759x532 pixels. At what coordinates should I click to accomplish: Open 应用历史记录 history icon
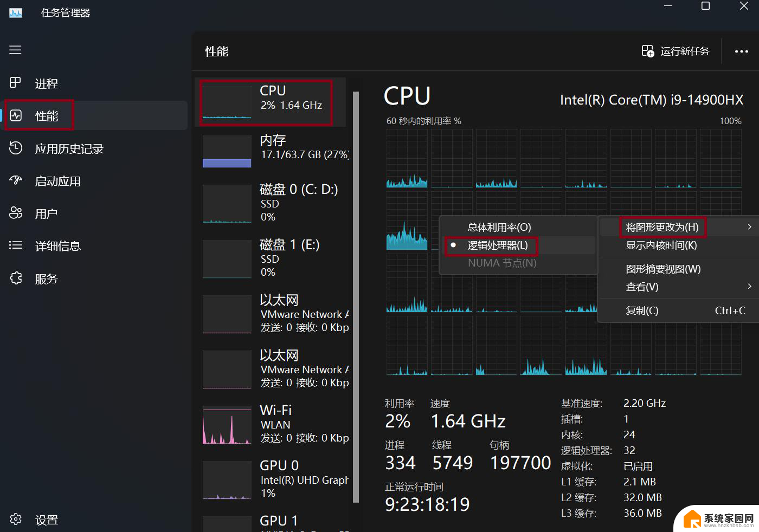point(16,148)
